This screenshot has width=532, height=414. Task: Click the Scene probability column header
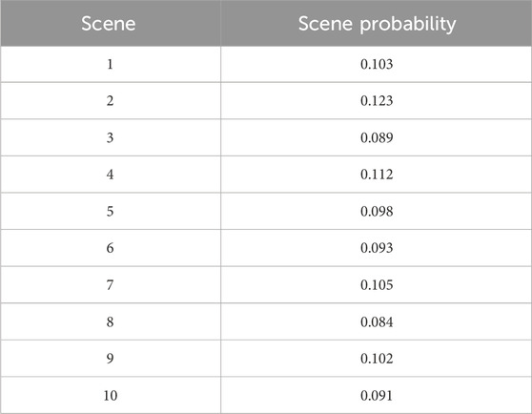377,25
